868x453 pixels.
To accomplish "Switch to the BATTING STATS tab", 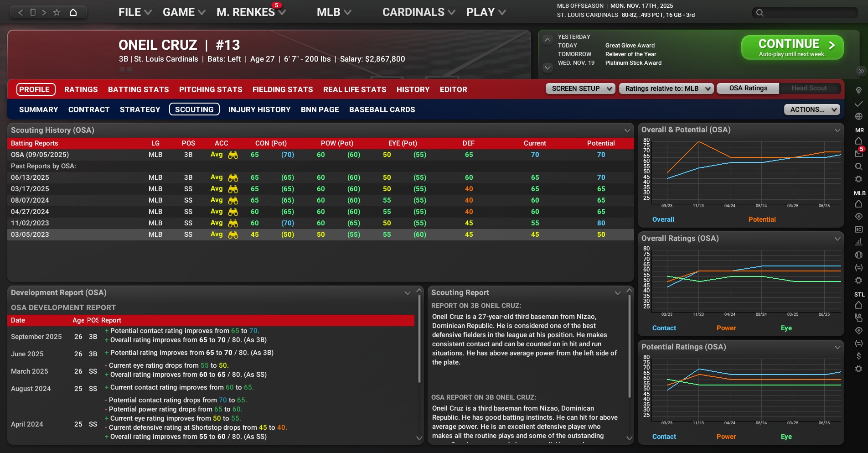I will tap(138, 89).
